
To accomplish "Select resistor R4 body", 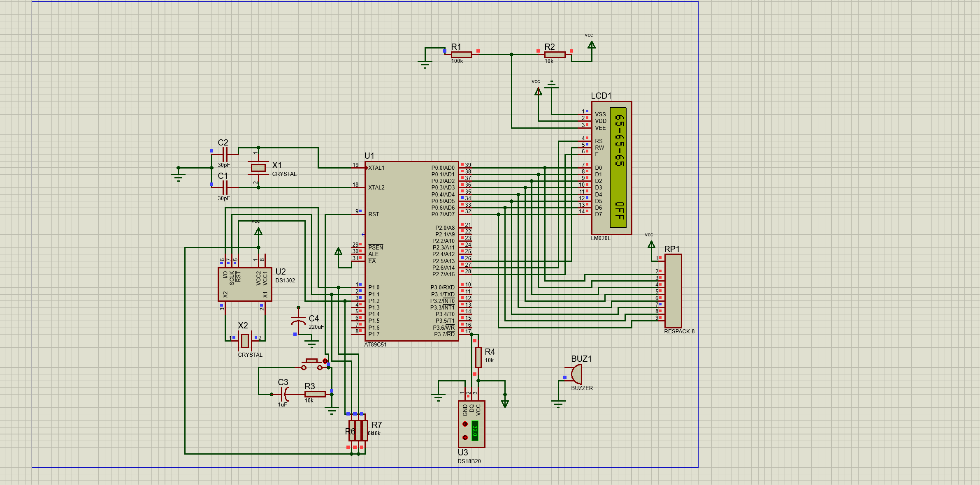I will [x=478, y=358].
